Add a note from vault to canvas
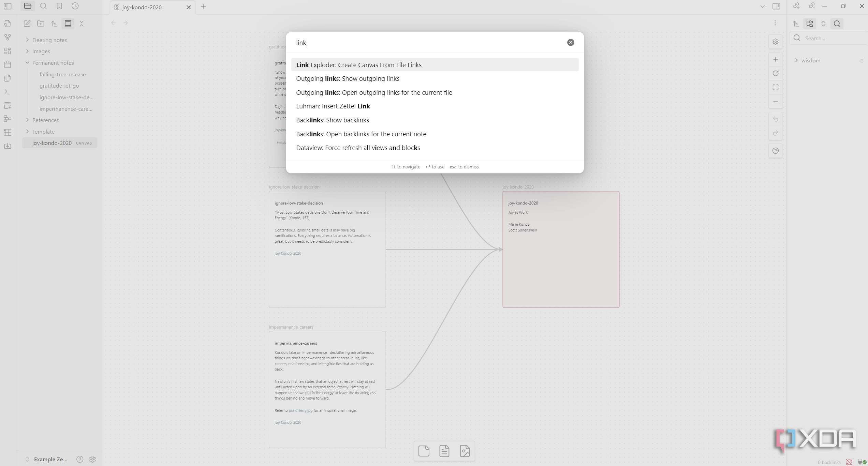This screenshot has width=868, height=466. point(444,451)
